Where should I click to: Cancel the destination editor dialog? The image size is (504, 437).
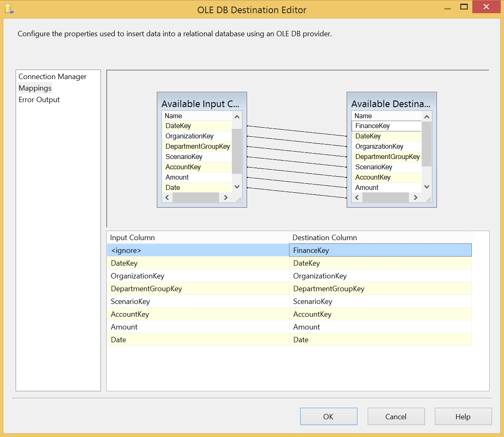point(396,416)
